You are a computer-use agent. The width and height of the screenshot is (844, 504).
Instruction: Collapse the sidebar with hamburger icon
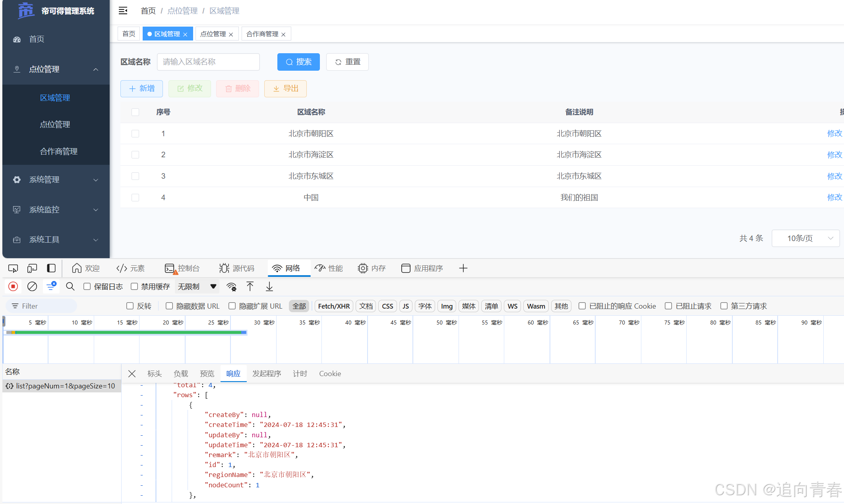coord(123,11)
